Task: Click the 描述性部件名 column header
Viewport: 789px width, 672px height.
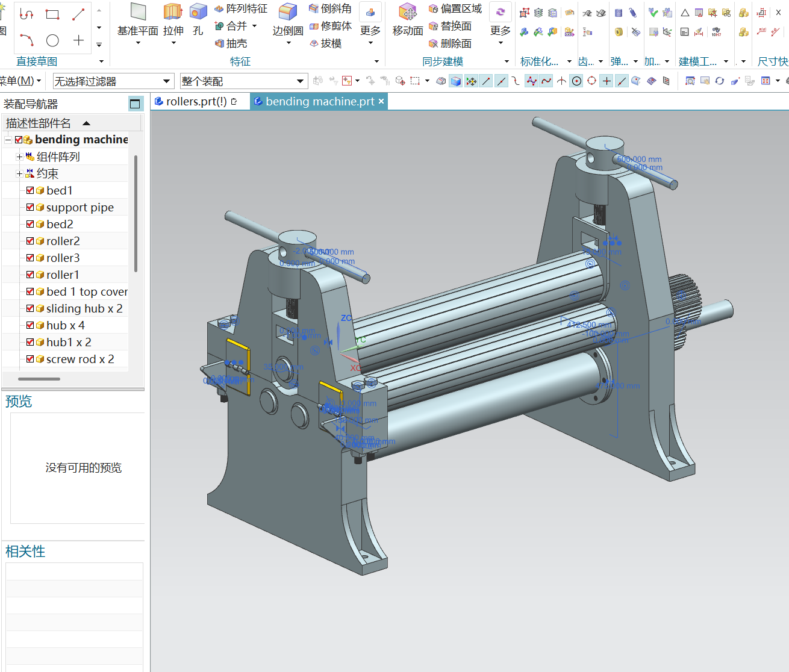Action: pyautogui.click(x=39, y=123)
